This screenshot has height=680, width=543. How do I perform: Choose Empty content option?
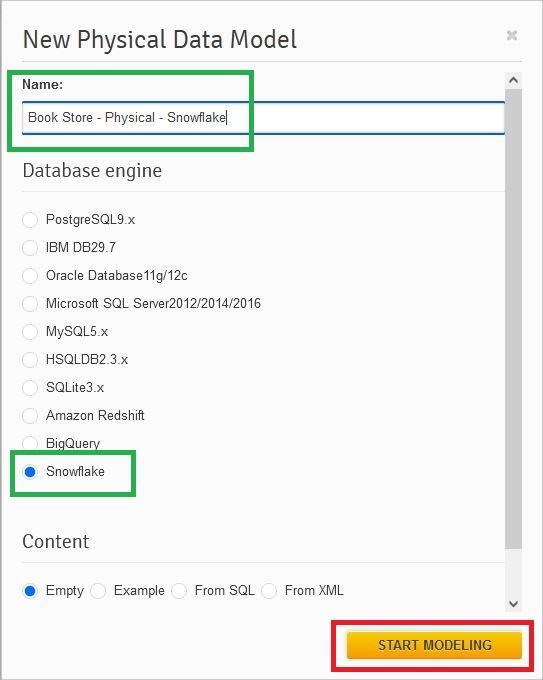pos(30,591)
